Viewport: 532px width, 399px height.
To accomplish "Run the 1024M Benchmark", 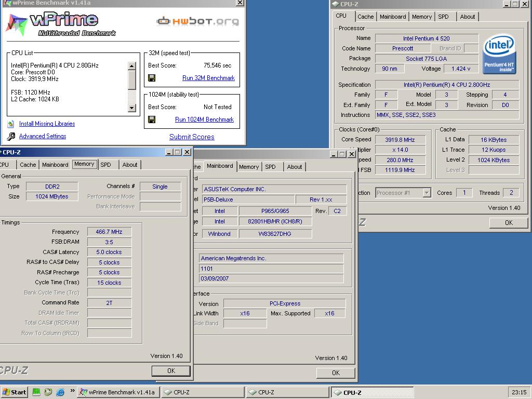I will (x=204, y=119).
